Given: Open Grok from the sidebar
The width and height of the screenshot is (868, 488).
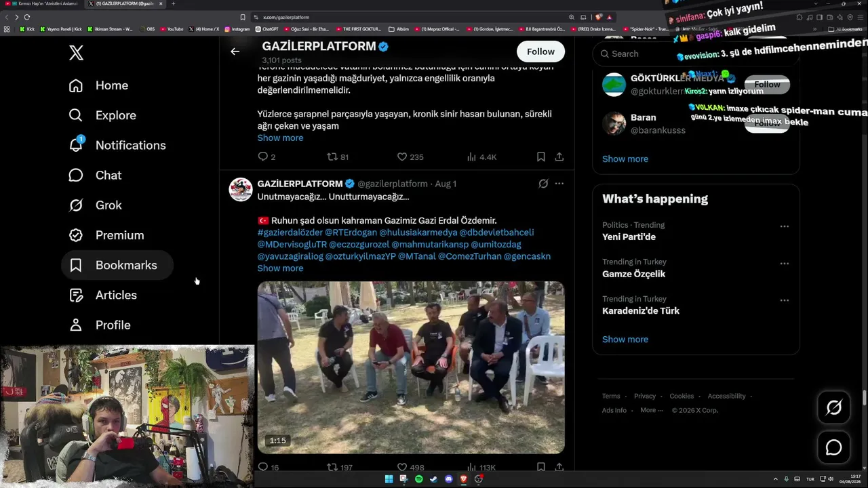Looking at the screenshot, I should (x=96, y=205).
